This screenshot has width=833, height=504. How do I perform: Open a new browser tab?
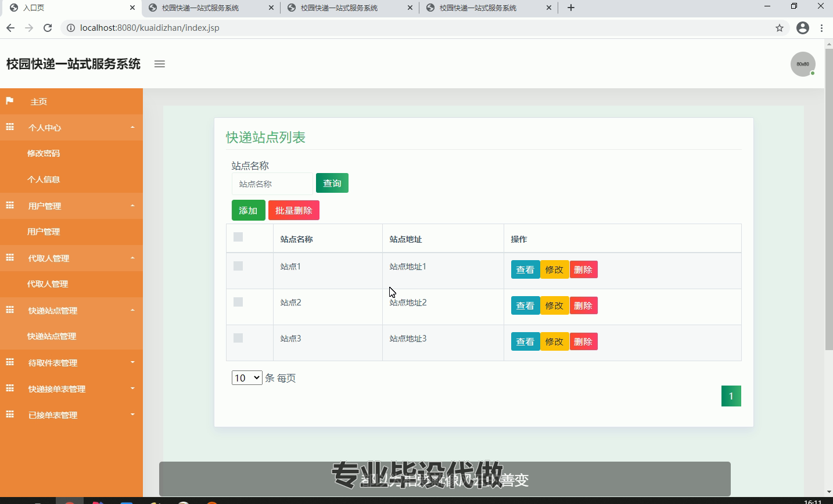click(571, 8)
